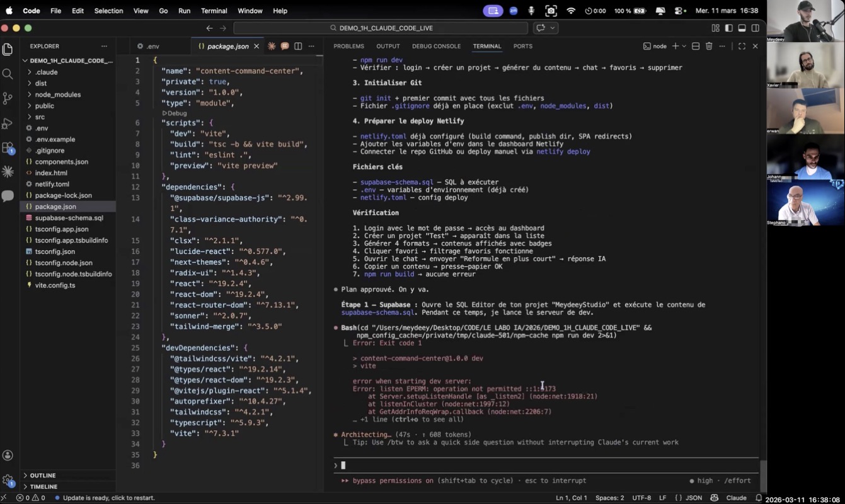Open the new terminal launch profile dropdown
This screenshot has height=504, width=845.
684,46
